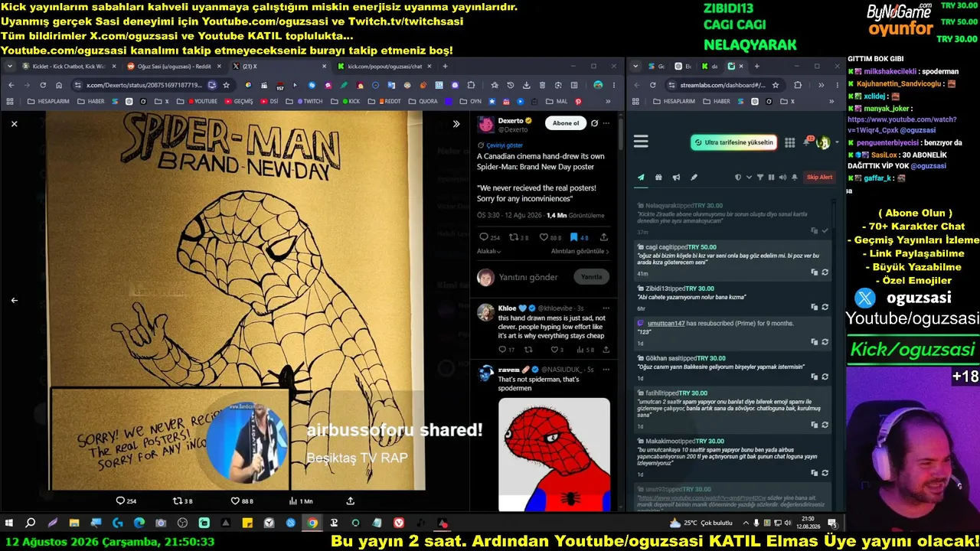Switch to the Kicklet Kick Chatbot tab
The image size is (980, 551).
click(x=69, y=67)
